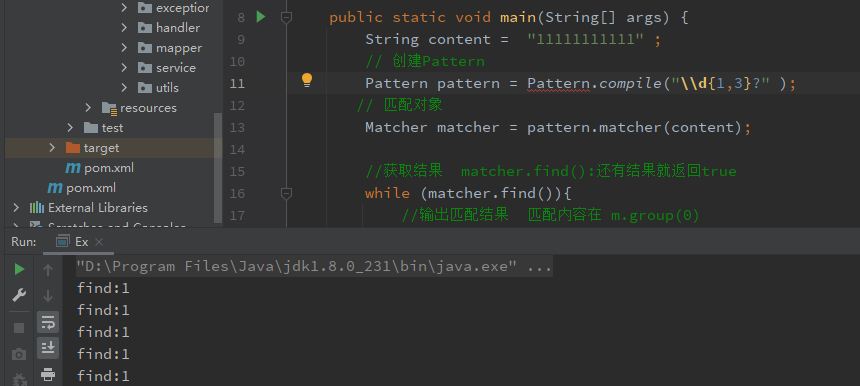Image resolution: width=860 pixels, height=386 pixels.
Task: Select the test folder icon
Action: 90,128
